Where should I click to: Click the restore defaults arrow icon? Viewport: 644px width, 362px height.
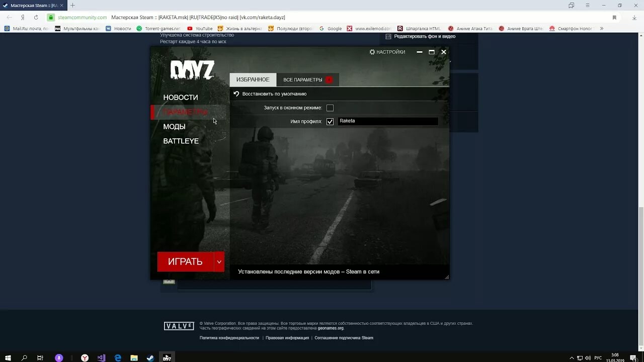[x=236, y=94]
